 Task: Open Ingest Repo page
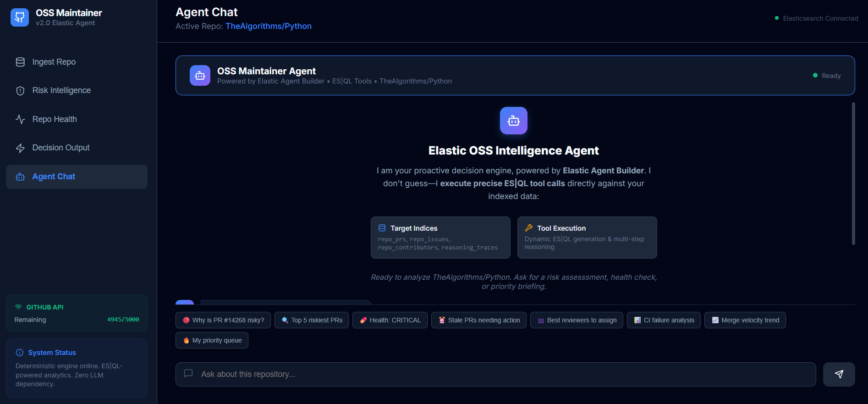(77, 62)
